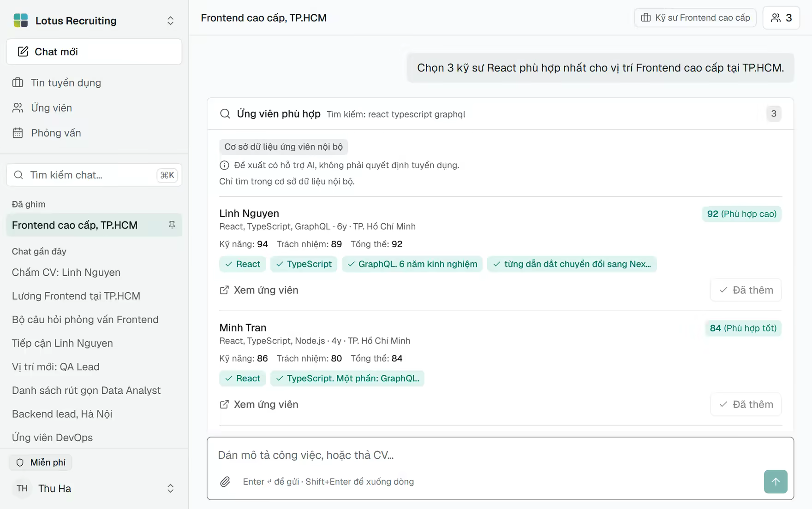This screenshot has width=812, height=509.
Task: Open the shortlist people count button
Action: 781,18
